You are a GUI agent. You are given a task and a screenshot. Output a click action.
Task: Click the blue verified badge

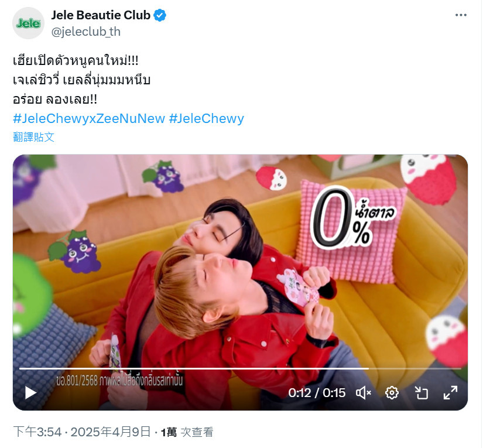[x=160, y=15]
